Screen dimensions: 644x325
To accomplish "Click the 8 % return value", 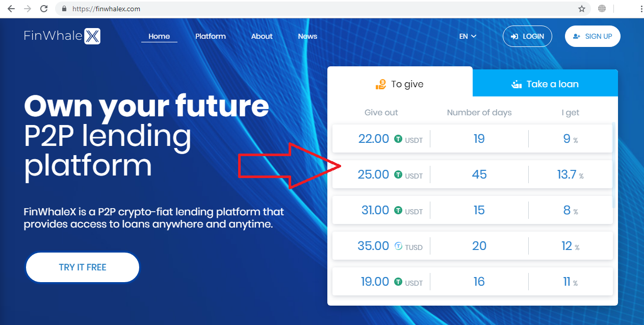I will (570, 210).
